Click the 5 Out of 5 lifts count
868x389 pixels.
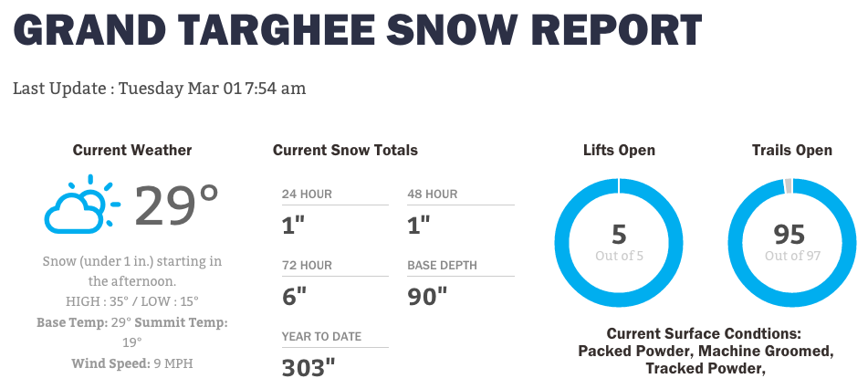tap(619, 242)
